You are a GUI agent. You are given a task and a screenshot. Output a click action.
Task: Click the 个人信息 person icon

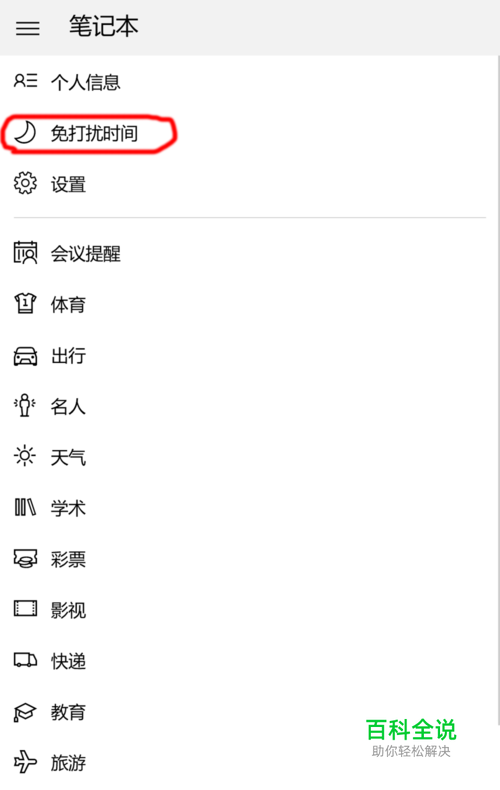(25, 81)
